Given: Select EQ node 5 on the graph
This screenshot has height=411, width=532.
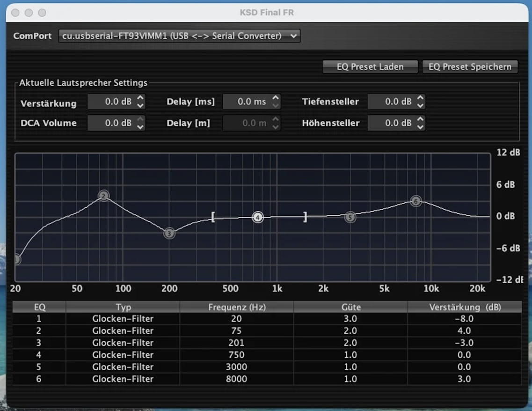Looking at the screenshot, I should [350, 217].
